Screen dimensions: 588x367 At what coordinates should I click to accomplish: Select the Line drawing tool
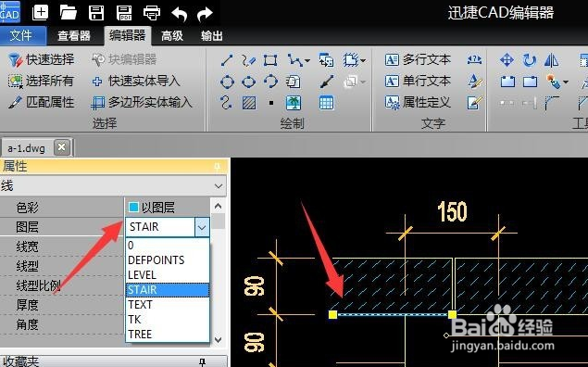tap(227, 60)
